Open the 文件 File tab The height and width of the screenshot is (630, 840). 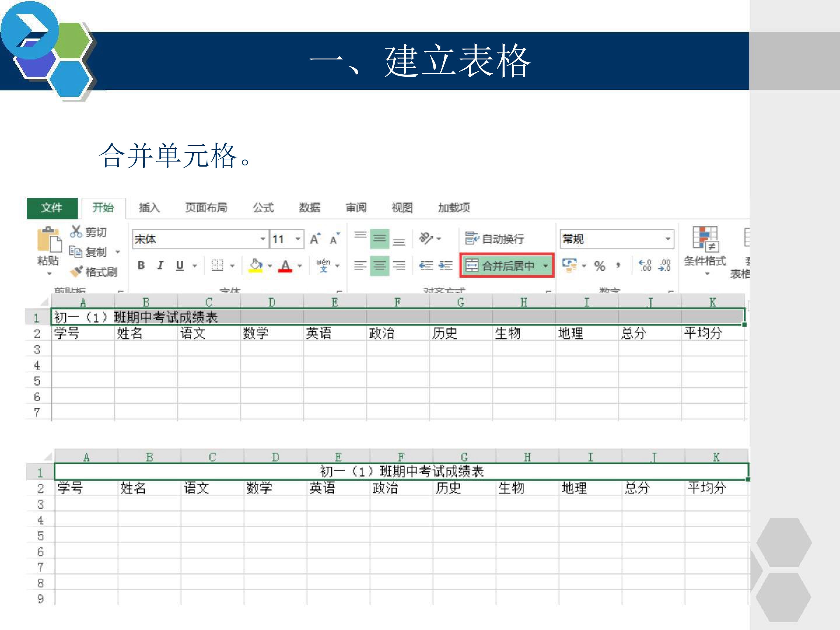click(52, 208)
